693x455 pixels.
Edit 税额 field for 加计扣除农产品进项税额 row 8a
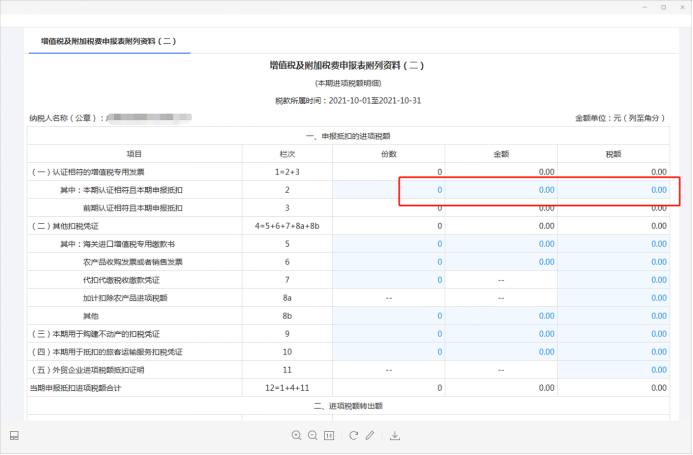(613, 298)
